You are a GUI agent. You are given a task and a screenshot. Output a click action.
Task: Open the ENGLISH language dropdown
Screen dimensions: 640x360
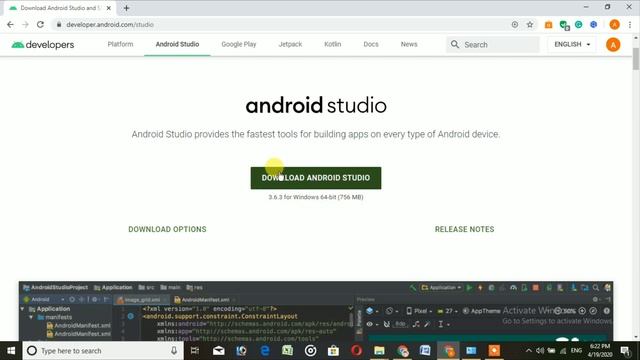point(572,44)
